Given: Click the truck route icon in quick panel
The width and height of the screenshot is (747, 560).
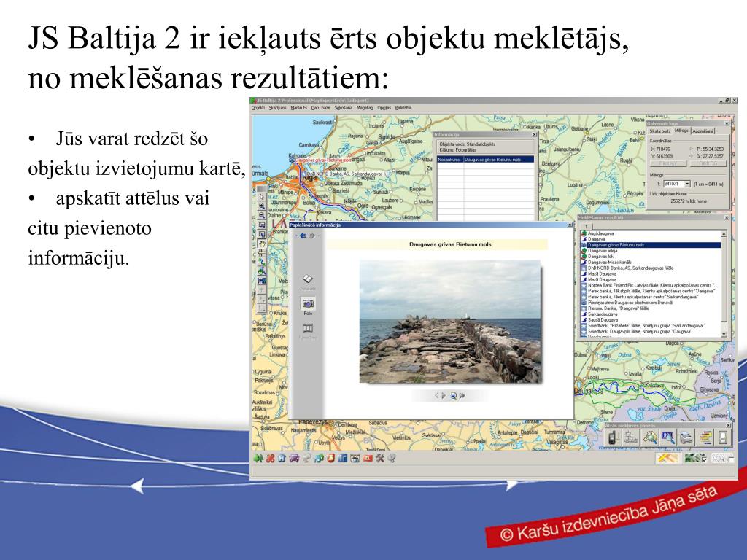Looking at the screenshot, I should point(631,437).
